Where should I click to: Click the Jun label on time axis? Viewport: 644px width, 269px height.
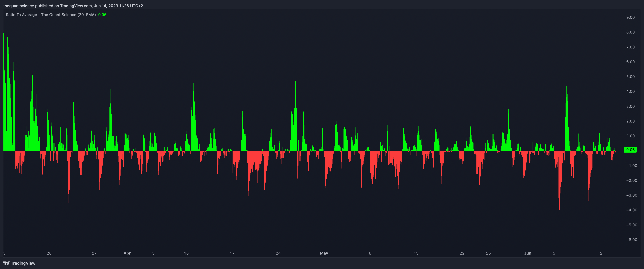[527, 253]
